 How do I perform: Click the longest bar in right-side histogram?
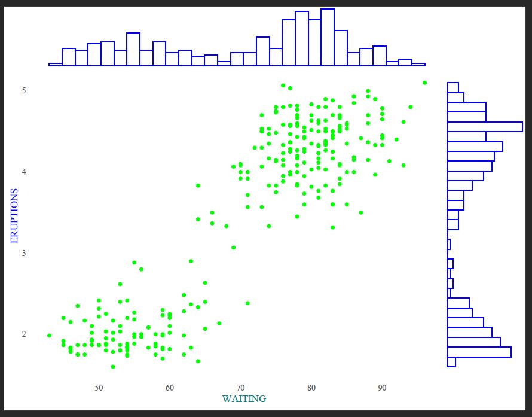pos(485,127)
